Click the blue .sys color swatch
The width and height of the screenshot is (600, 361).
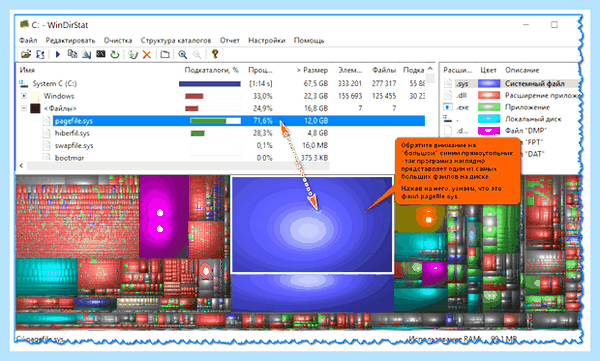tap(489, 83)
